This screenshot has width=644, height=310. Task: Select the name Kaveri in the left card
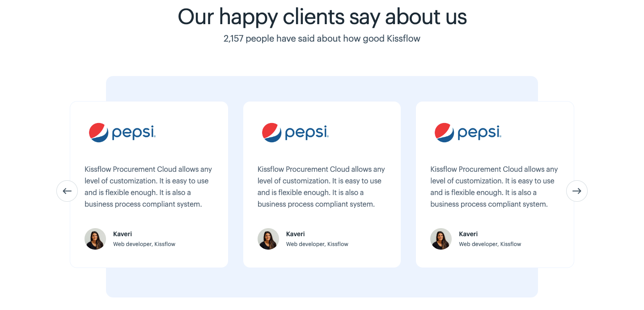[123, 234]
